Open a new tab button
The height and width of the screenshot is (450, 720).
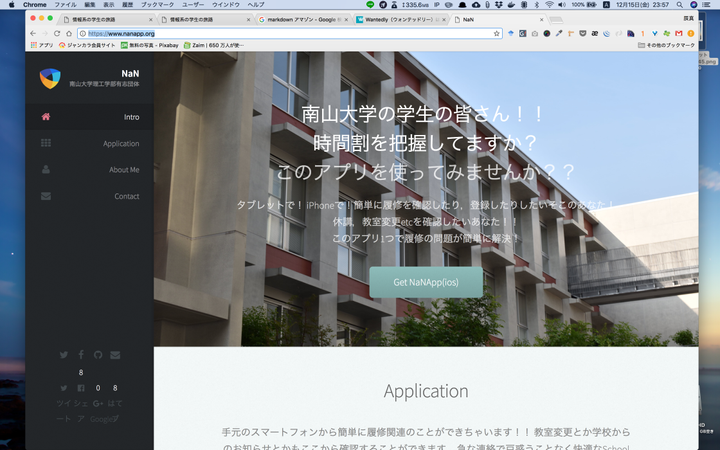tap(556, 20)
